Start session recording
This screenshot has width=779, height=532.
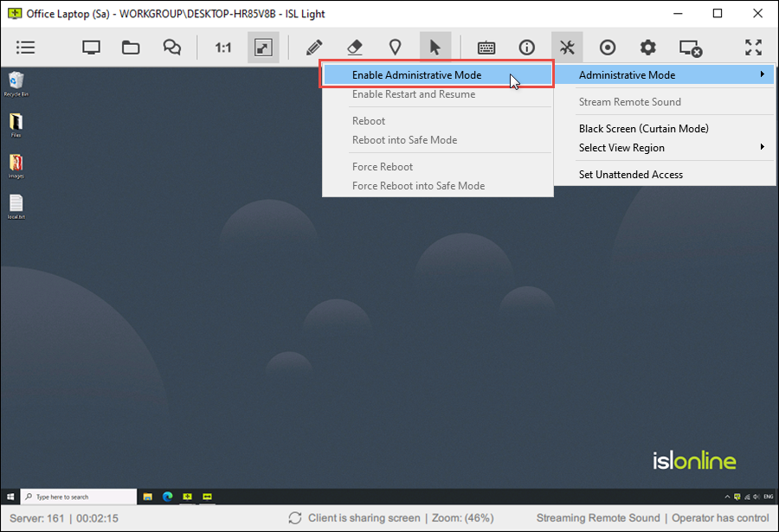pos(608,48)
